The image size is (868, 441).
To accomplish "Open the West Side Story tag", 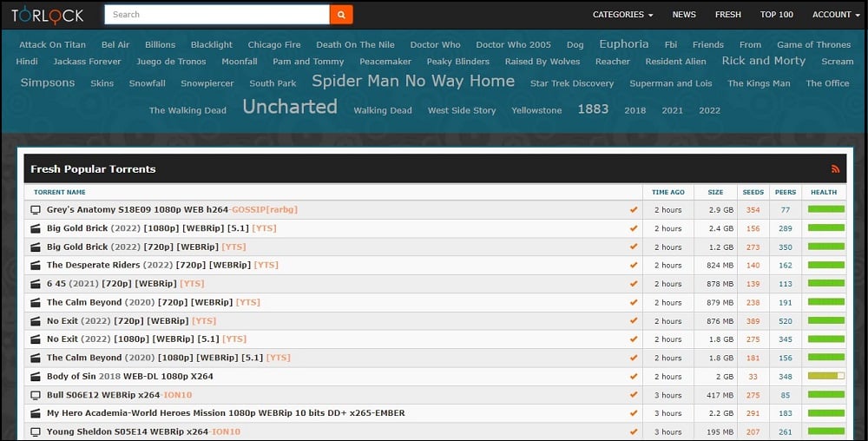I will point(462,110).
